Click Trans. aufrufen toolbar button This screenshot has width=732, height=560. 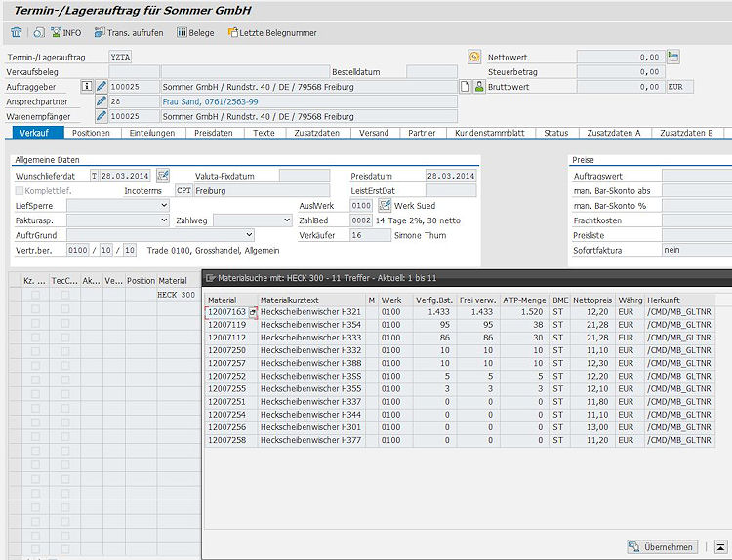pyautogui.click(x=129, y=32)
